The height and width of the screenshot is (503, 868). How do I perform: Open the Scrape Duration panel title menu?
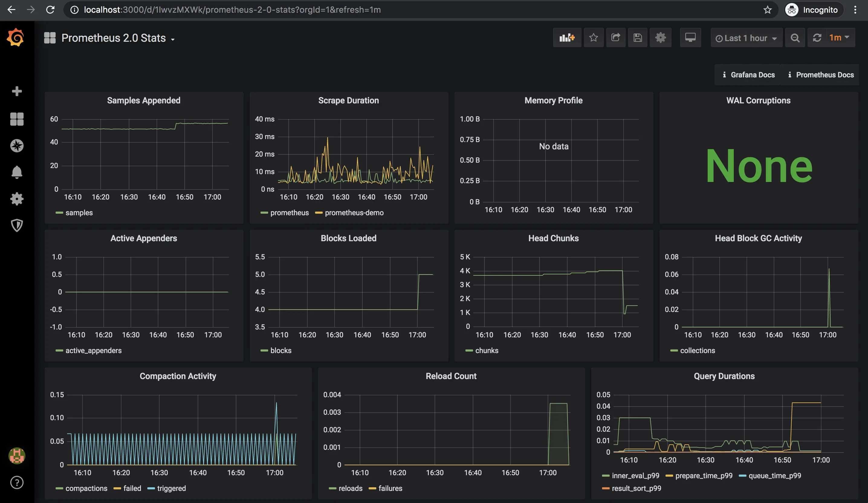coord(348,100)
